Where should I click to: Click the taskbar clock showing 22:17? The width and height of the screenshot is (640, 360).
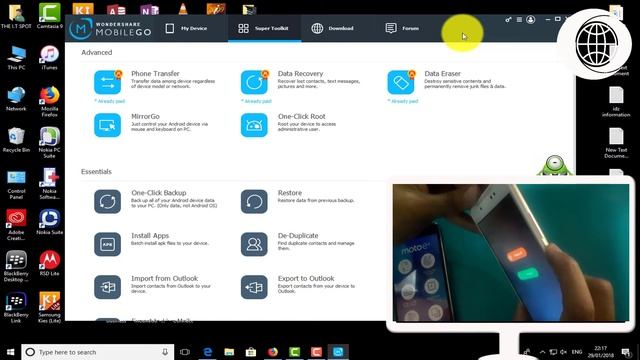tap(600, 352)
